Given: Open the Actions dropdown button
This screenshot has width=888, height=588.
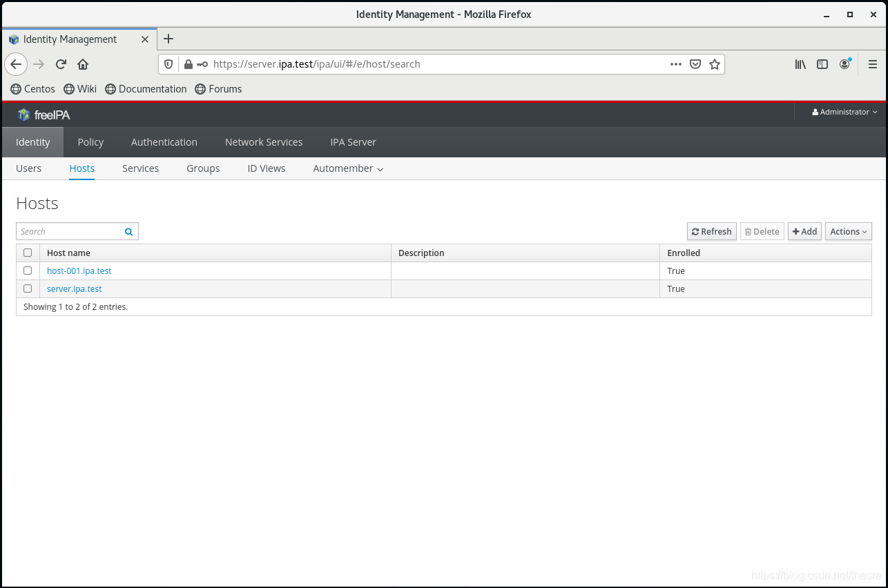Looking at the screenshot, I should click(x=849, y=232).
